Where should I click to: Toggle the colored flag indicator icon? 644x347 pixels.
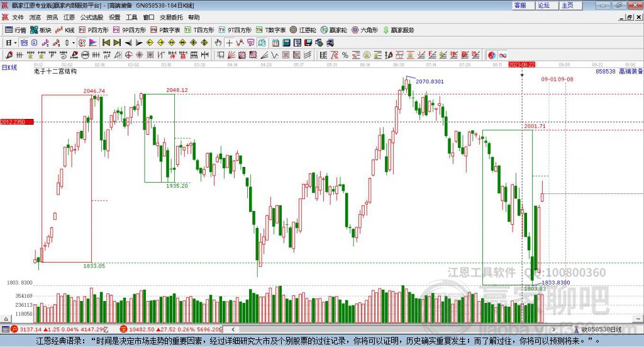click(93, 43)
